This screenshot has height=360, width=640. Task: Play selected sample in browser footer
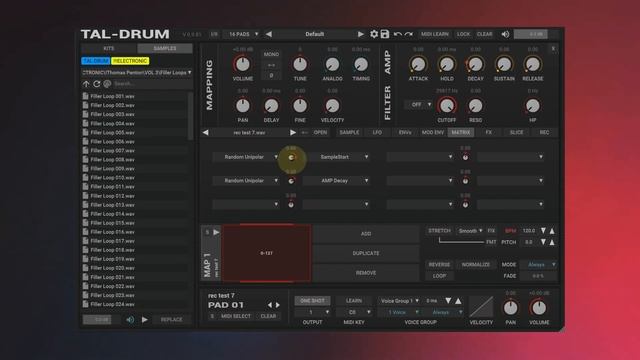point(144,320)
